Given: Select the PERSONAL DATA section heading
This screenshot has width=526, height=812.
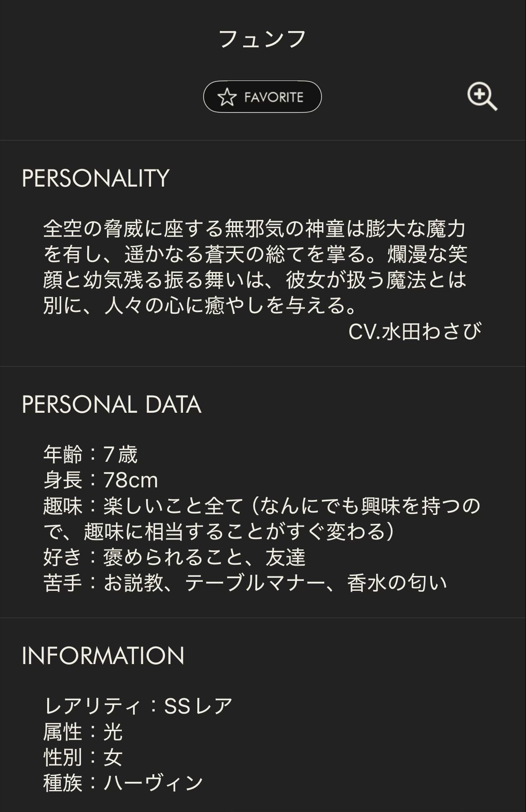Looking at the screenshot, I should click(111, 404).
